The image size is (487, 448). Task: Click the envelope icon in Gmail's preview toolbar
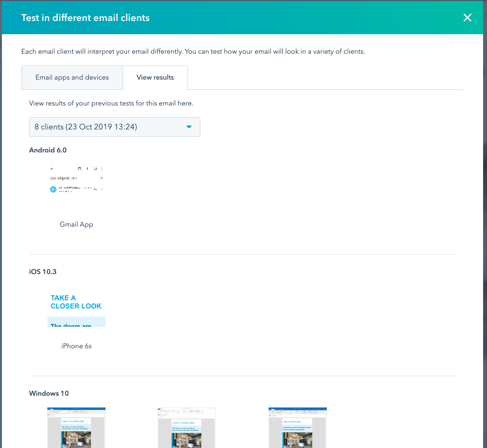(x=95, y=169)
